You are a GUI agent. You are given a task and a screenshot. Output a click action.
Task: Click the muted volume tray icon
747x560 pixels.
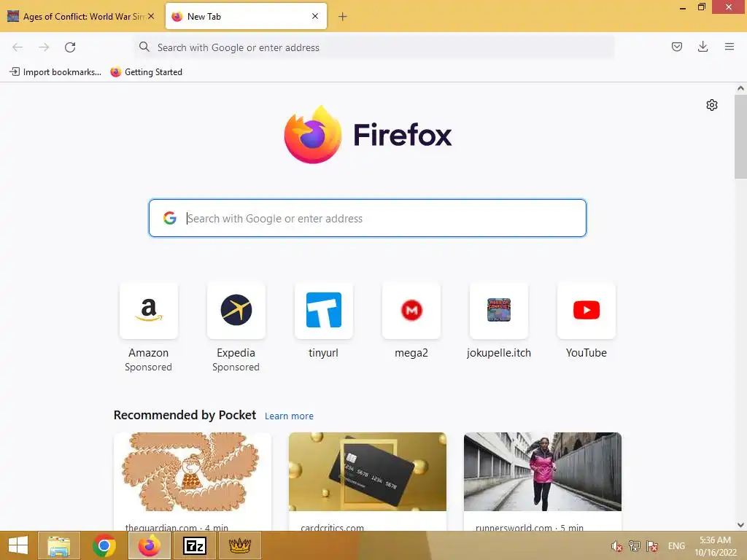tap(617, 546)
